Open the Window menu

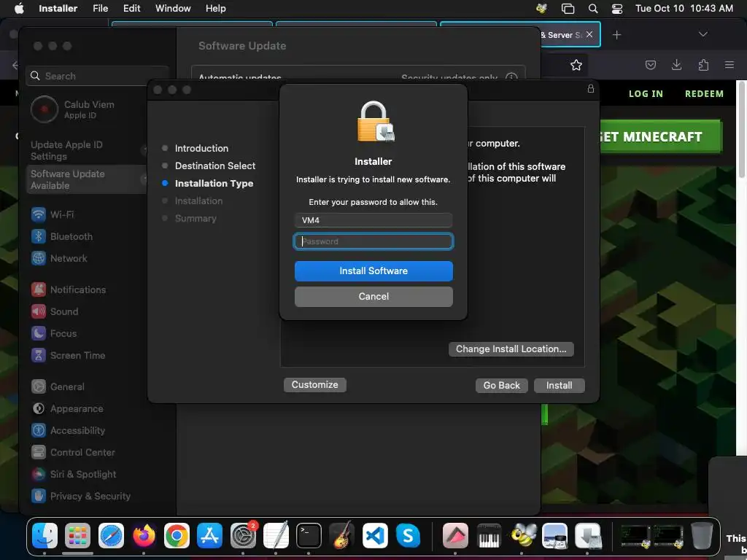173,8
